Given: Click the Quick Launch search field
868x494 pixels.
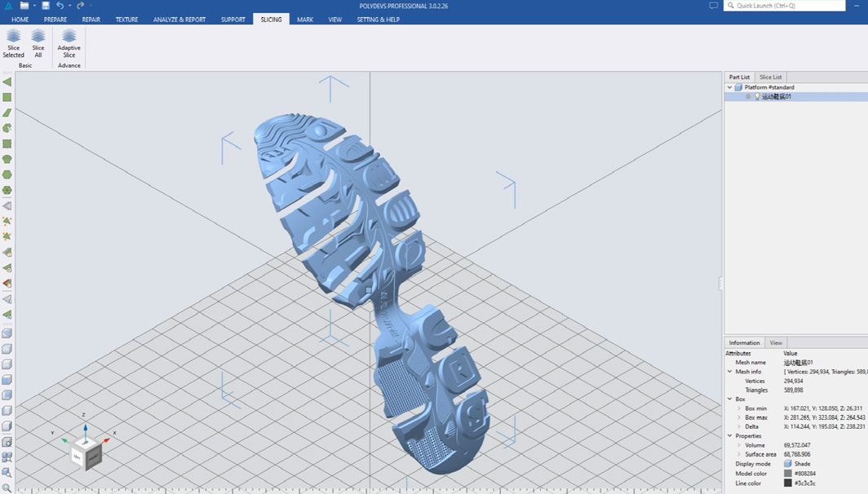Looking at the screenshot, I should coord(784,6).
